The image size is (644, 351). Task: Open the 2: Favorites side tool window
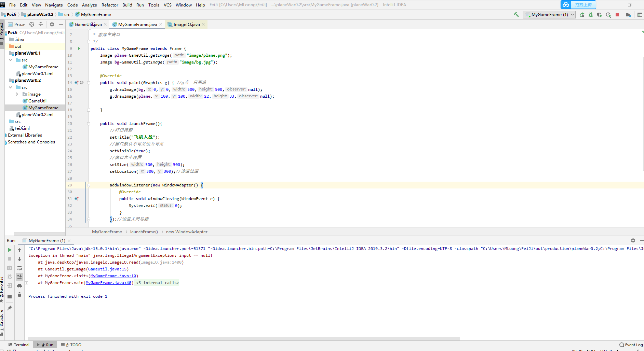pyautogui.click(x=2, y=289)
